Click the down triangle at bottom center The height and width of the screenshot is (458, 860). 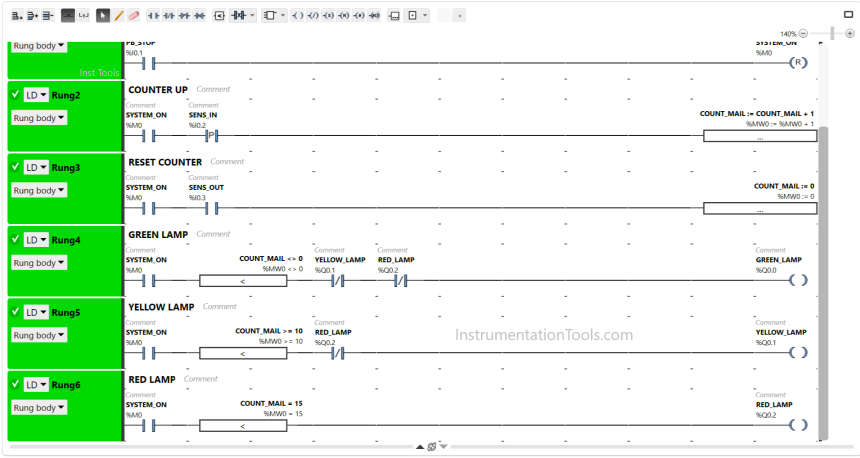tap(444, 447)
